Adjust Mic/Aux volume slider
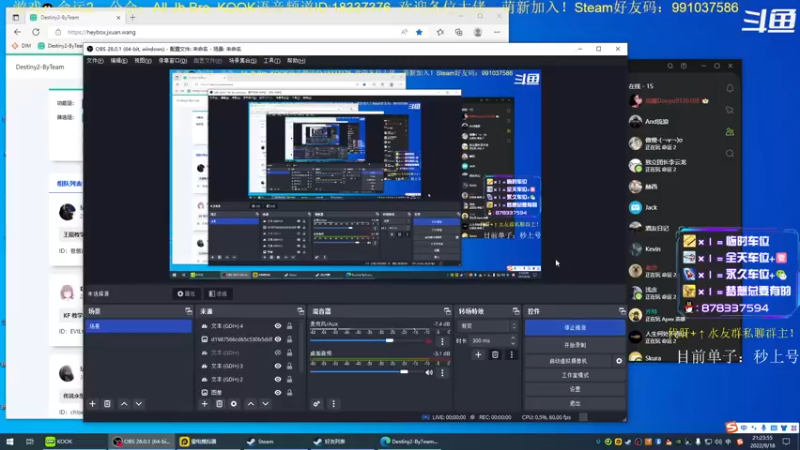This screenshot has height=450, width=800. click(x=390, y=340)
